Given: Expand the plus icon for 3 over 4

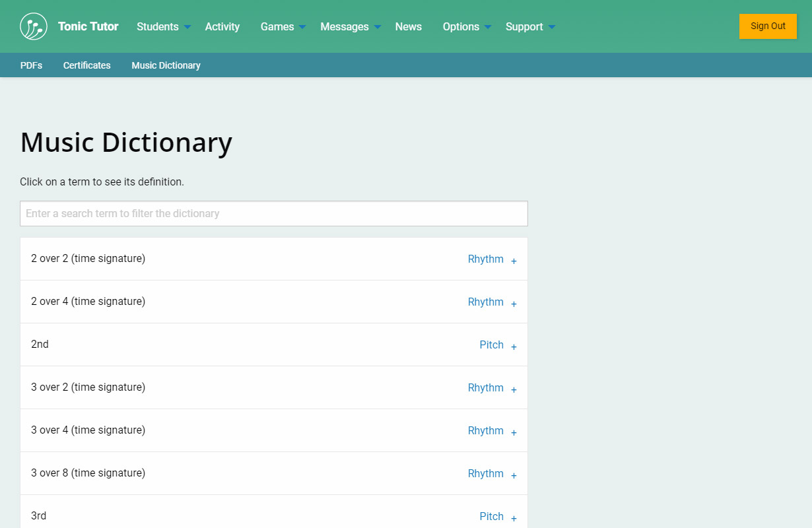Looking at the screenshot, I should point(514,432).
